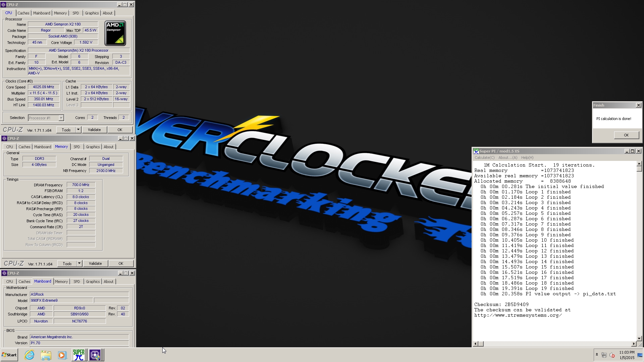The width and height of the screenshot is (644, 362).
Task: Click the BIOS Version value P1.70
Action: click(x=79, y=343)
